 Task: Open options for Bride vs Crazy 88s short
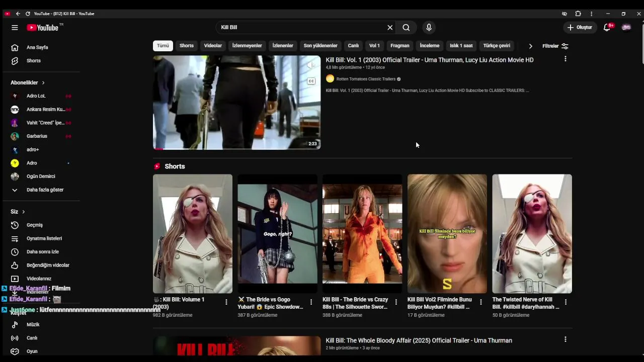coord(396,302)
